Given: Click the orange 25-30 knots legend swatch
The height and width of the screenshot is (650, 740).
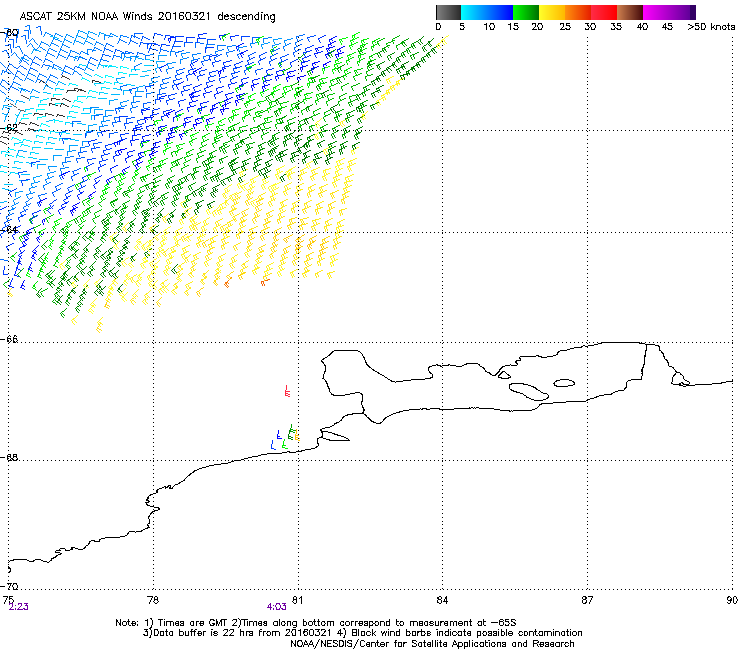Looking at the screenshot, I should [x=578, y=12].
